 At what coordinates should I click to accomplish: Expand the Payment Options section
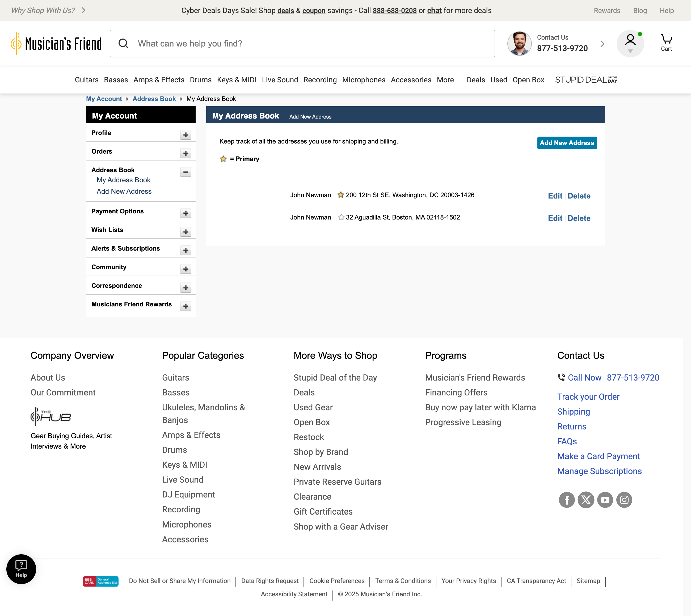[186, 213]
